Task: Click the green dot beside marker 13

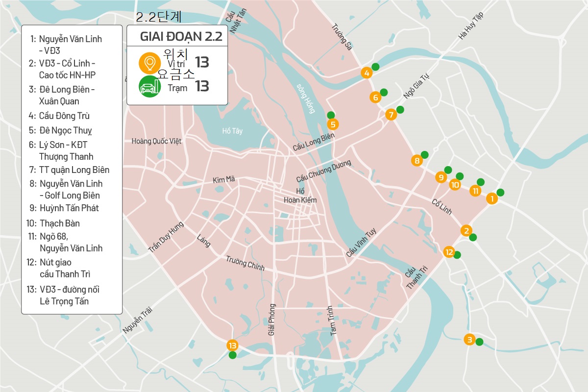Action: (233, 355)
